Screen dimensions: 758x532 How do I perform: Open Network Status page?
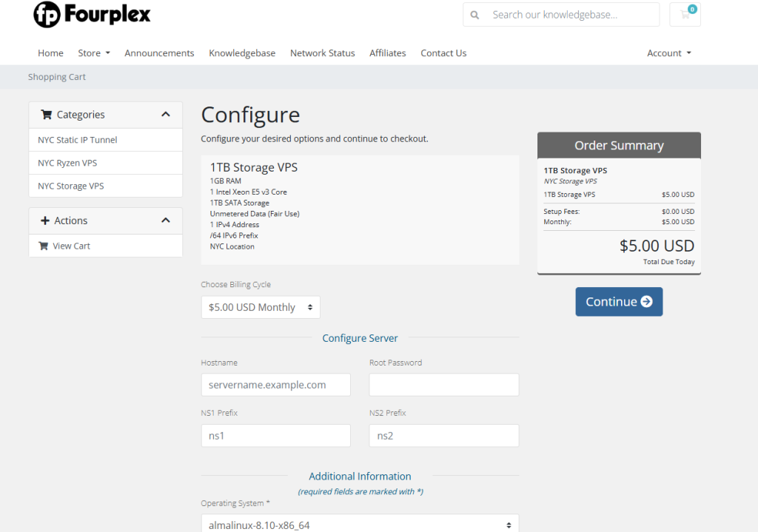[322, 53]
